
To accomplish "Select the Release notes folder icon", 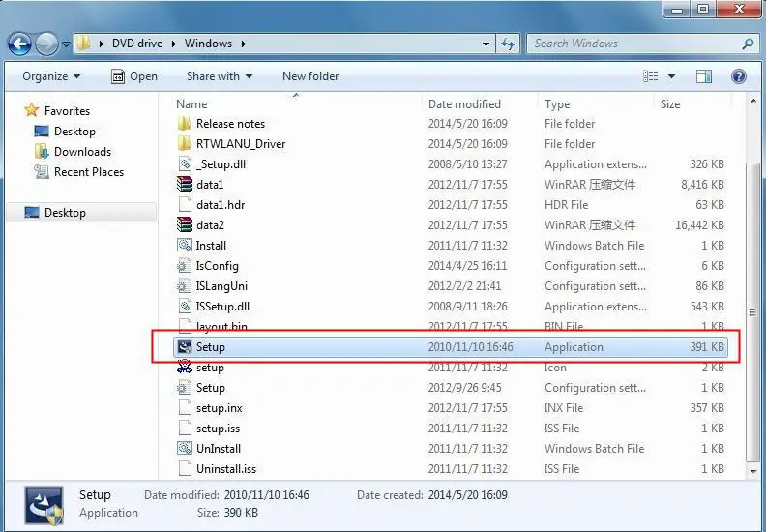I will click(x=184, y=124).
